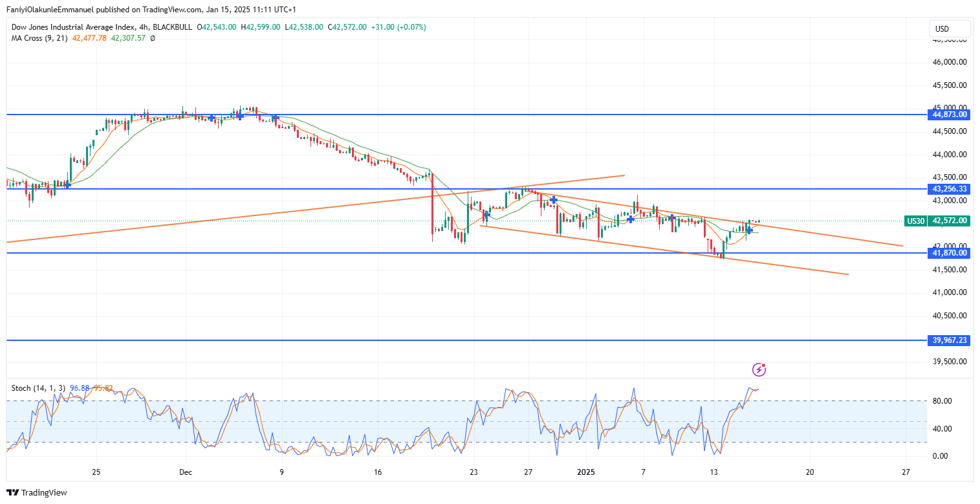Click the 39,500.00 price axis label

tap(950, 362)
